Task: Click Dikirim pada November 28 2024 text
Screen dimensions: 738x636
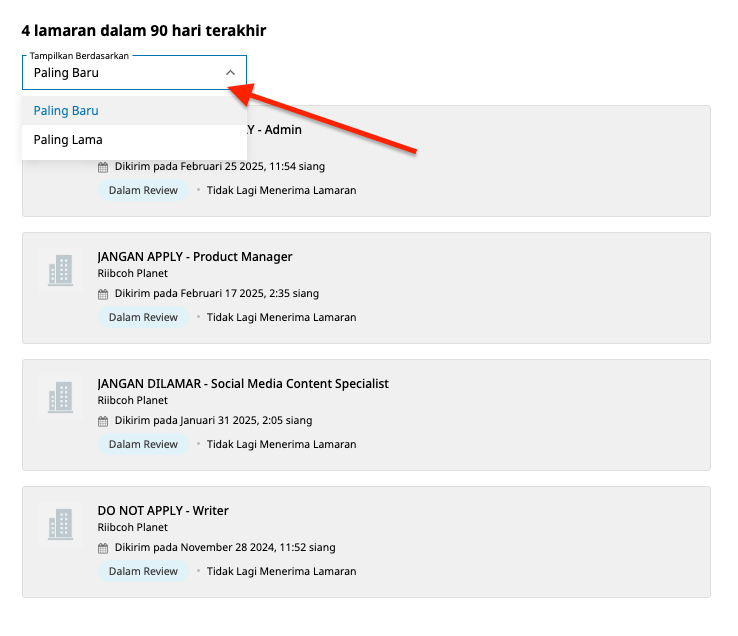Action: [x=225, y=547]
